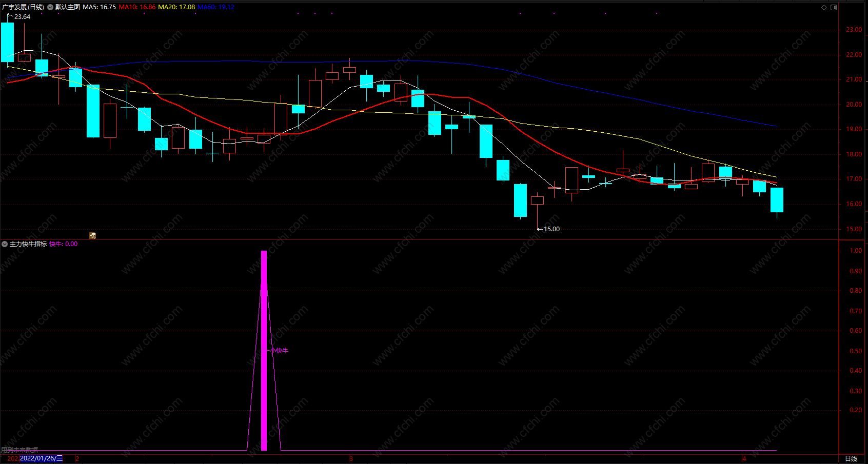Click the last cyan candlestick on the right
Image resolution: width=868 pixels, height=464 pixels.
(x=777, y=200)
